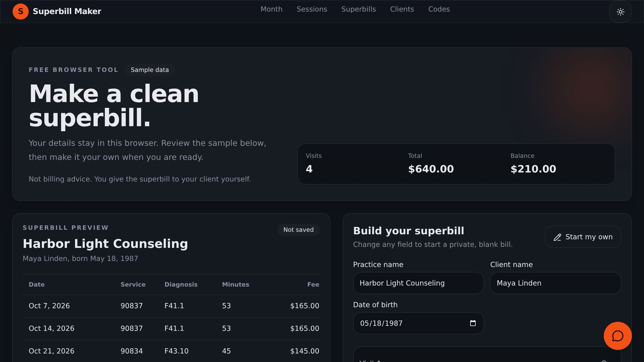The width and height of the screenshot is (644, 362).
Task: Click the Build your superbill heading
Action: [409, 231]
